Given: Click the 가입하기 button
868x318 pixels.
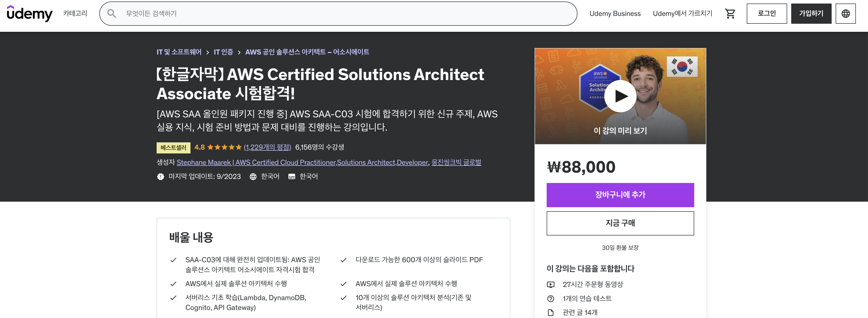Looking at the screenshot, I should (811, 13).
